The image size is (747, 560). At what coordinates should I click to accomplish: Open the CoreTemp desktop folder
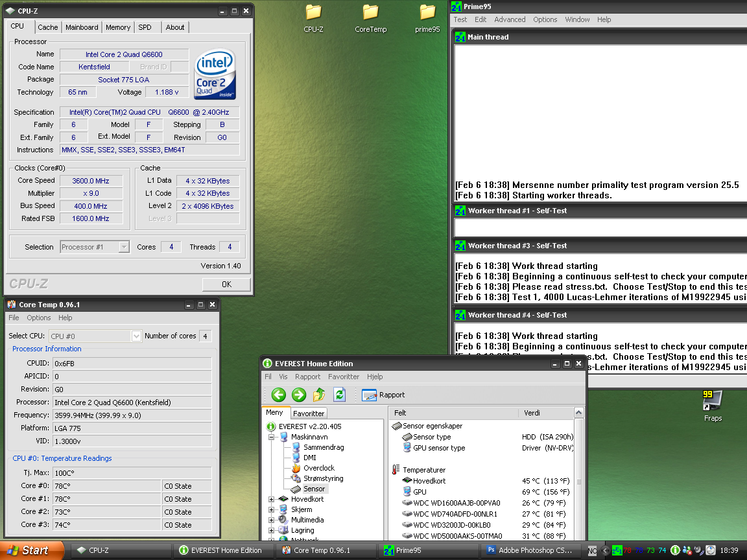click(371, 19)
